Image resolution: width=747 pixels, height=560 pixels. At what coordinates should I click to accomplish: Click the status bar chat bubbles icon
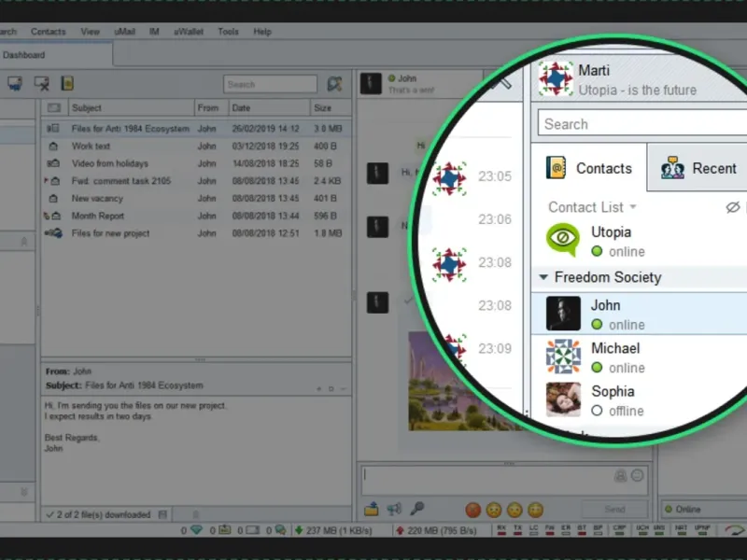pyautogui.click(x=281, y=530)
